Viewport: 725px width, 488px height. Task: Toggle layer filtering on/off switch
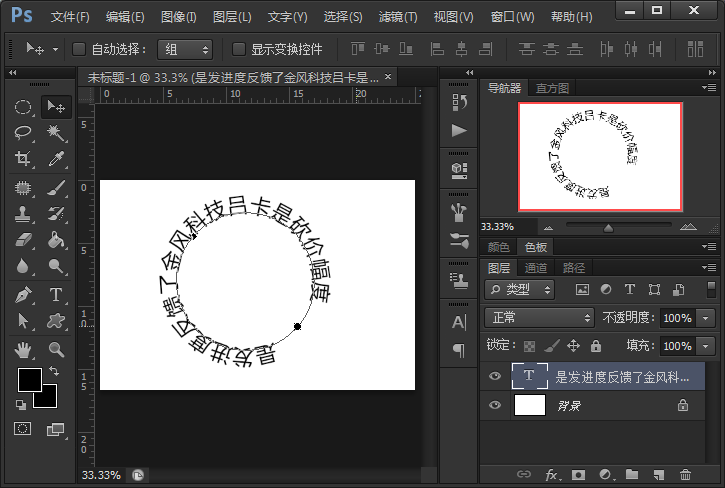(712, 290)
